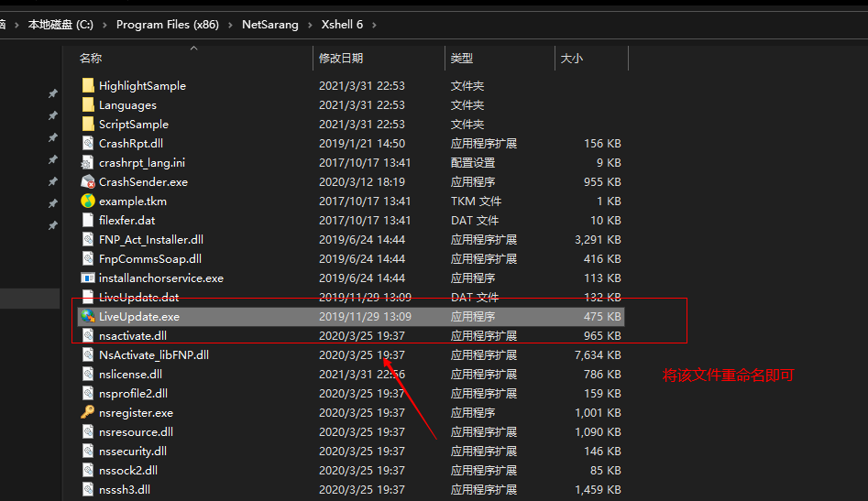
Task: Select the file name FnpCommsSoap.dll
Action: point(150,259)
